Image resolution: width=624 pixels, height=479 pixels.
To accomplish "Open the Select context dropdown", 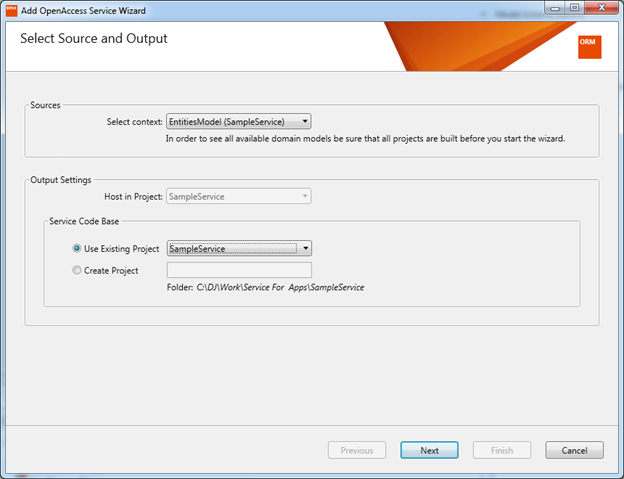I will coord(239,121).
